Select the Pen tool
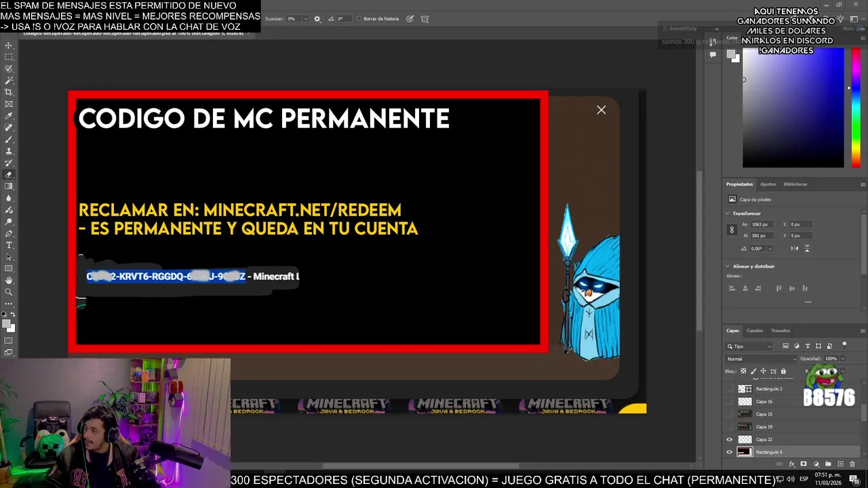Viewport: 868px width, 488px height. tap(9, 233)
